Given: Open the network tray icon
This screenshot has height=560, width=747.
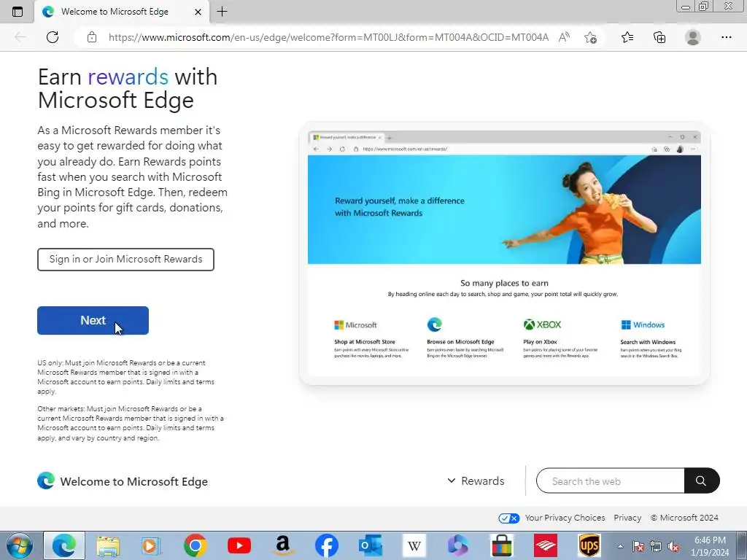Looking at the screenshot, I should pyautogui.click(x=656, y=546).
